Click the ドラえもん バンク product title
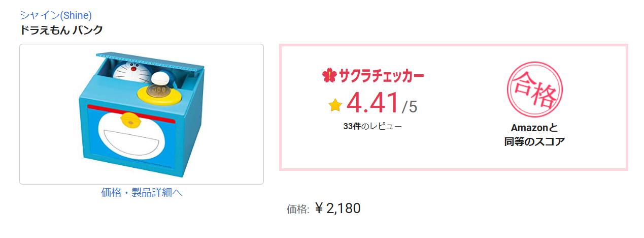644x238 pixels. (x=61, y=30)
